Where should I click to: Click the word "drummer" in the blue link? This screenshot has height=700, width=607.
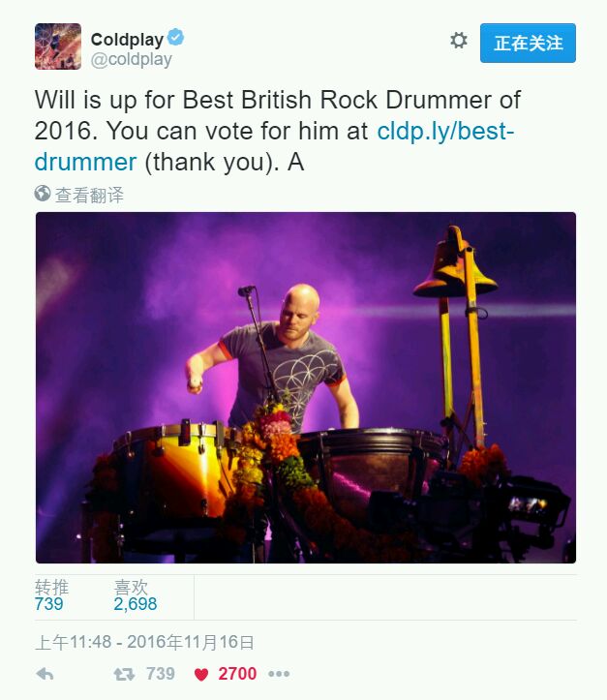(x=85, y=162)
